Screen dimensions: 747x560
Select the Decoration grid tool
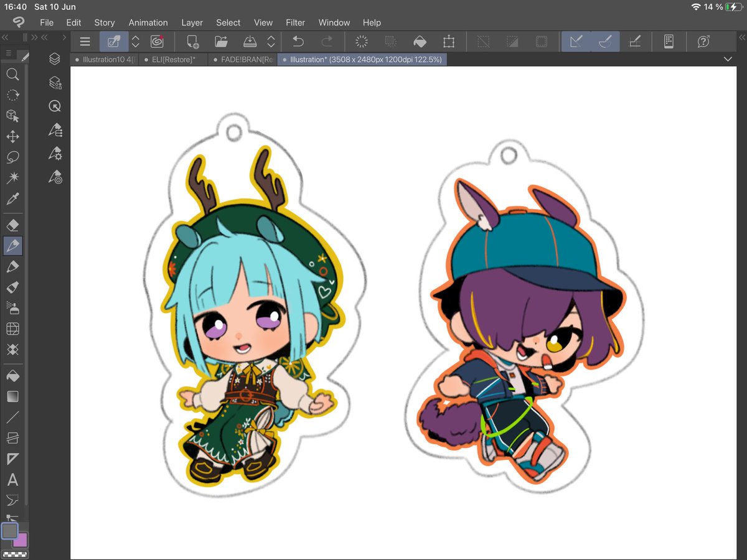pyautogui.click(x=12, y=329)
